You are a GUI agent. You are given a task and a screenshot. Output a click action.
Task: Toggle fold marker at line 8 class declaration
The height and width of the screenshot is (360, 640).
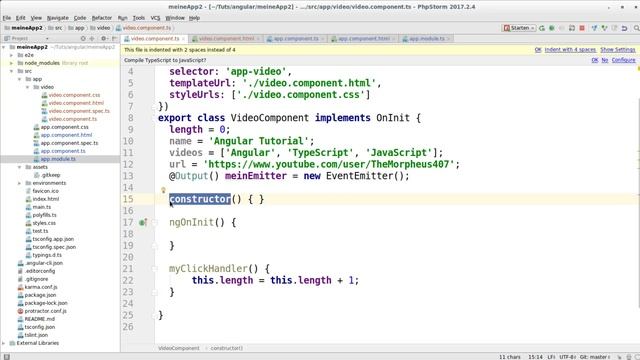coord(154,118)
